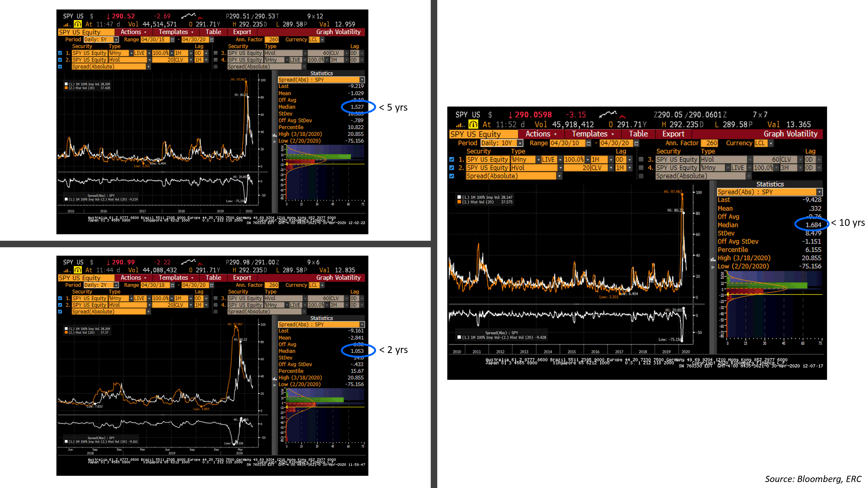Open start date calendar in 10Y panel
The width and height of the screenshot is (868, 488).
588,143
